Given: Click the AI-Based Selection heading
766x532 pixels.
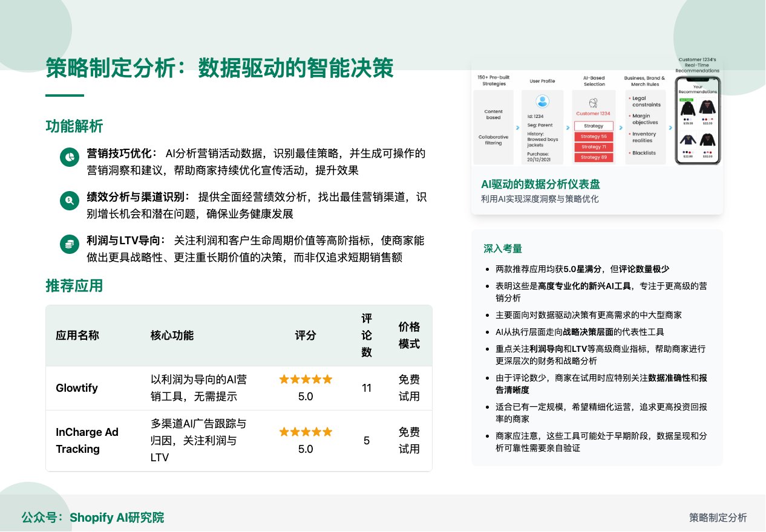Looking at the screenshot, I should 594,81.
